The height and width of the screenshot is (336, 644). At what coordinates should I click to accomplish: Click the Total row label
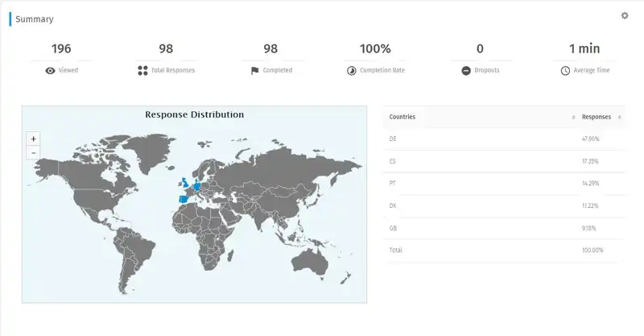[395, 250]
